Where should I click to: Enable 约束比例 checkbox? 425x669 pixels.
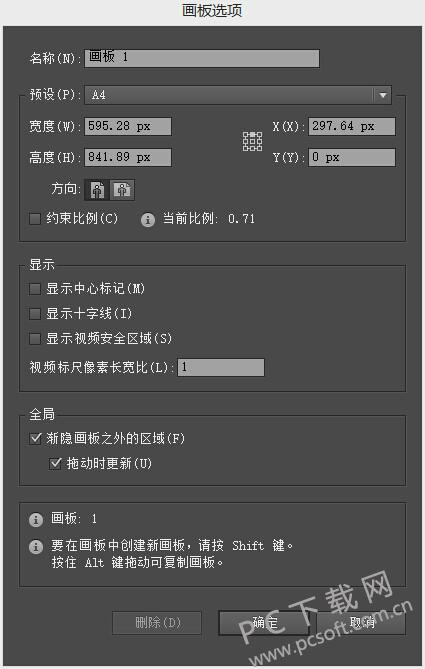pyautogui.click(x=35, y=219)
